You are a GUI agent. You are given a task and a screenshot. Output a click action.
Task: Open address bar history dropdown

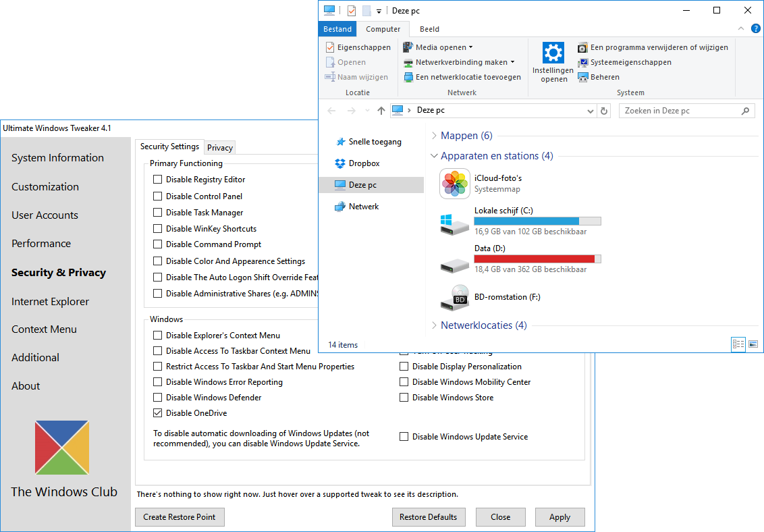591,111
